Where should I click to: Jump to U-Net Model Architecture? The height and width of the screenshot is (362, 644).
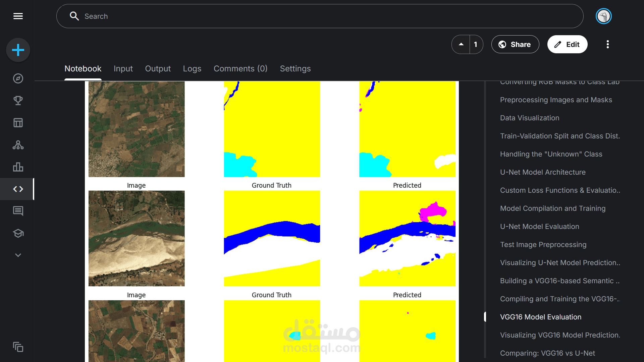543,172
